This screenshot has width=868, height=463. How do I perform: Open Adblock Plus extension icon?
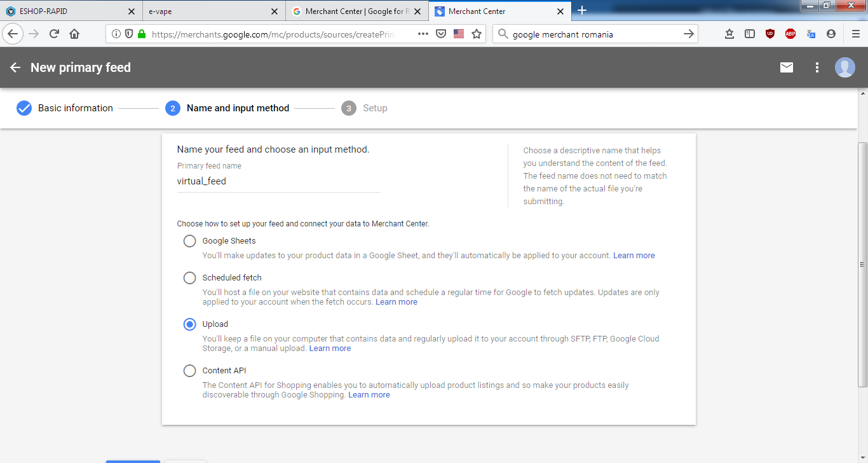click(x=790, y=34)
